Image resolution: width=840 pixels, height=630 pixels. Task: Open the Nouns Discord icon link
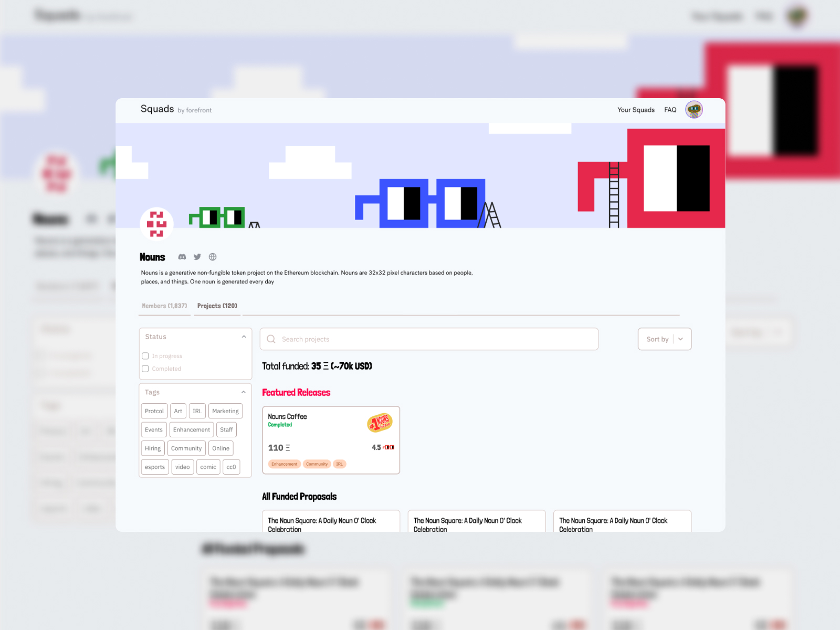point(182,257)
